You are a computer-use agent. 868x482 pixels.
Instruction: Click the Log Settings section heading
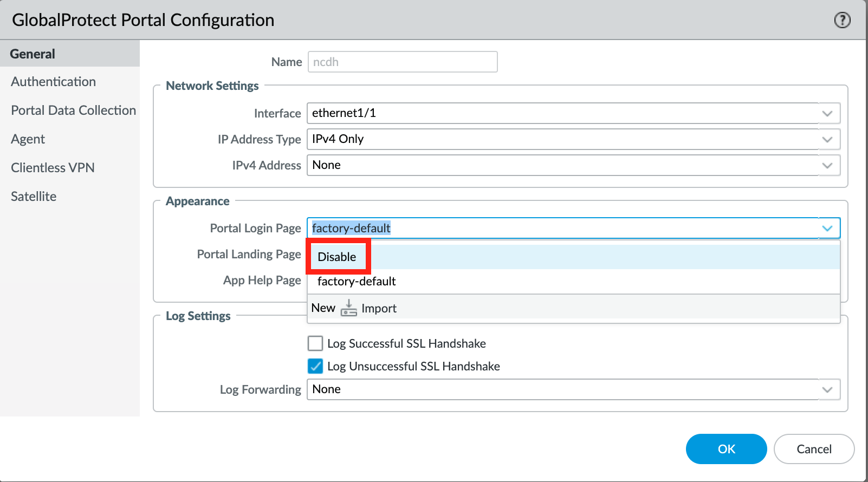tap(198, 316)
